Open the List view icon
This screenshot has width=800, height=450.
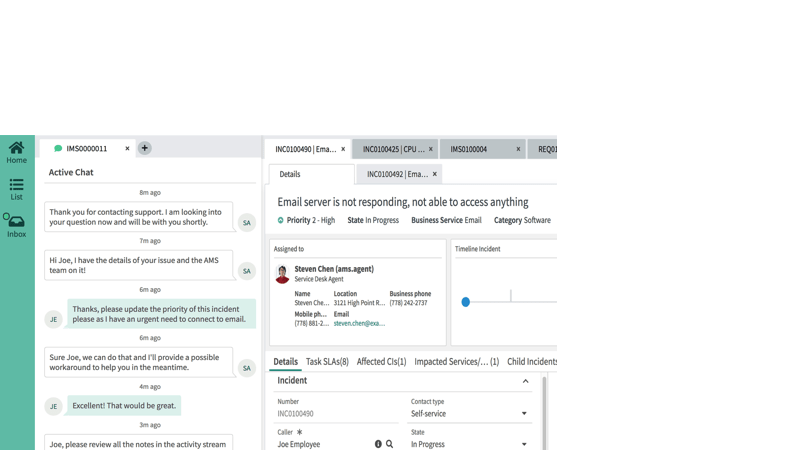point(17,188)
